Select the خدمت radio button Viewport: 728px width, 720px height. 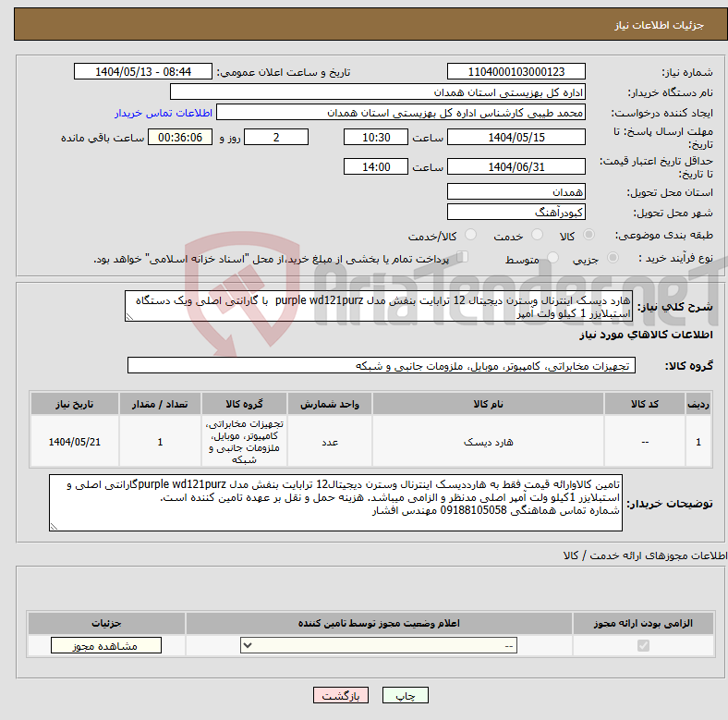click(x=537, y=235)
